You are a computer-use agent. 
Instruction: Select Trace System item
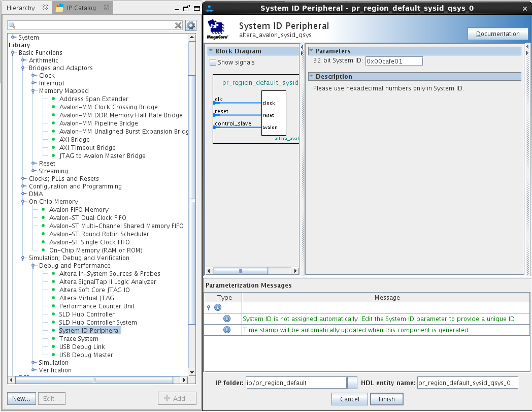[78, 339]
